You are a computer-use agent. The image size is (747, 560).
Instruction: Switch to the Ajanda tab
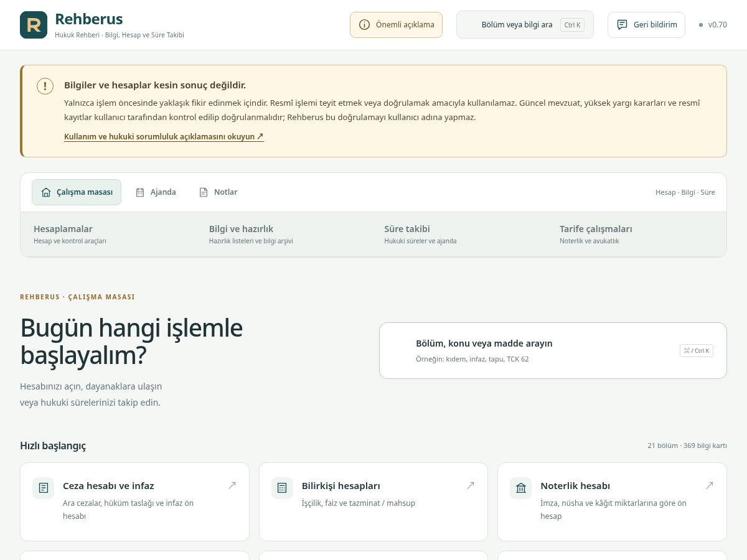tap(156, 192)
